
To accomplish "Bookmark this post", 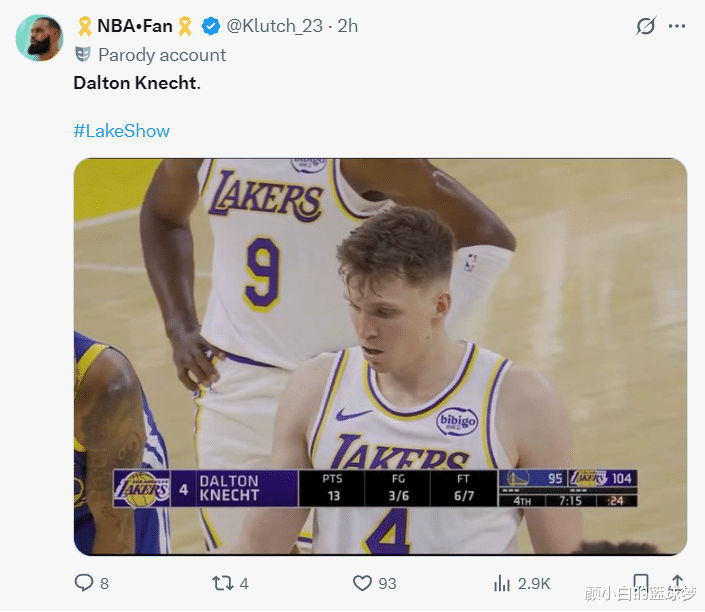I will [641, 582].
